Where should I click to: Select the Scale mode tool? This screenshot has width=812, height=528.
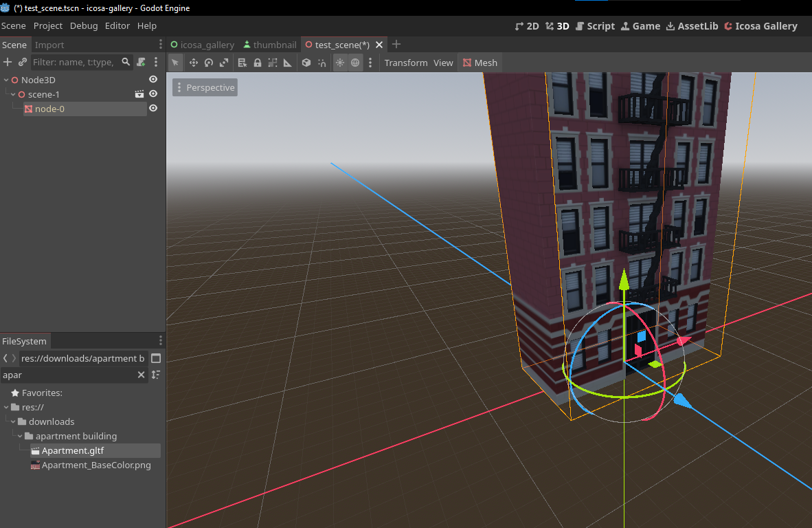(224, 63)
